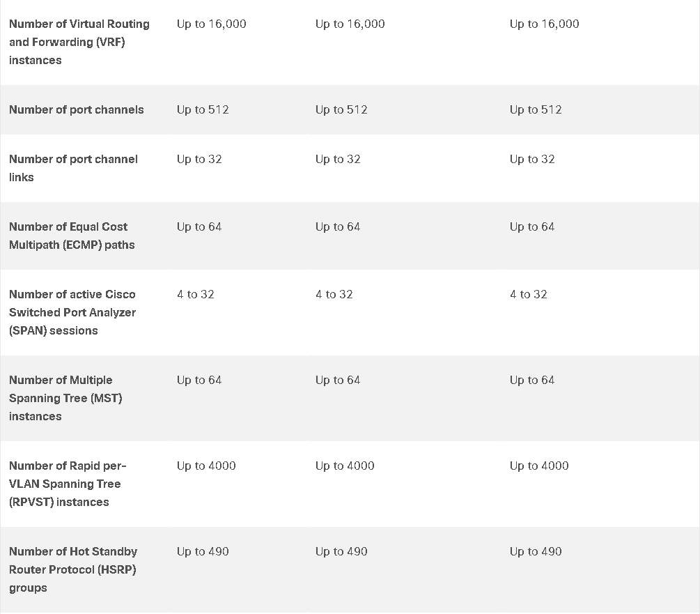Click the last column 'Up to 16,000' value
The height and width of the screenshot is (614, 700).
tap(544, 24)
